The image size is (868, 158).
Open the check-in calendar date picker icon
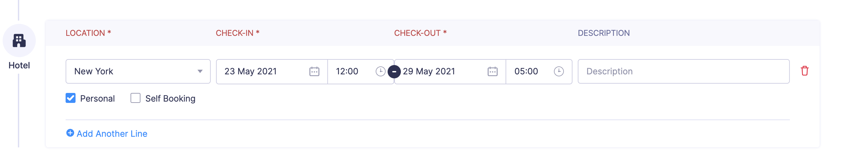(314, 72)
